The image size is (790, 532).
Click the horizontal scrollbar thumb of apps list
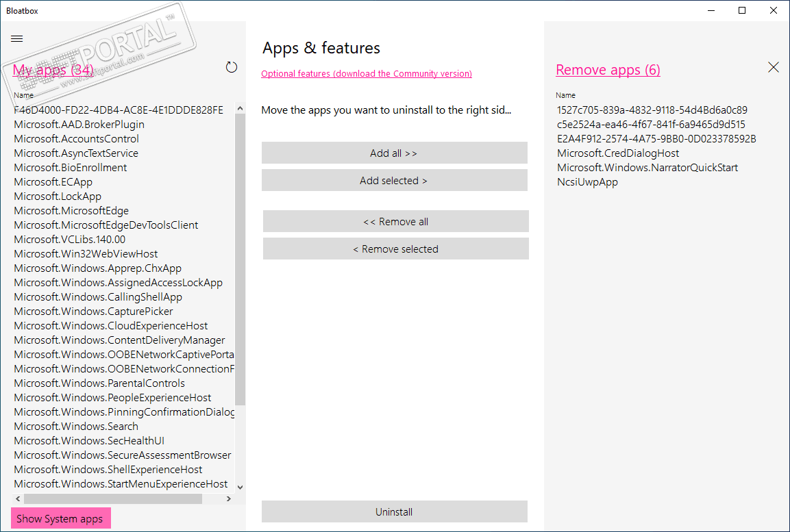pos(113,498)
